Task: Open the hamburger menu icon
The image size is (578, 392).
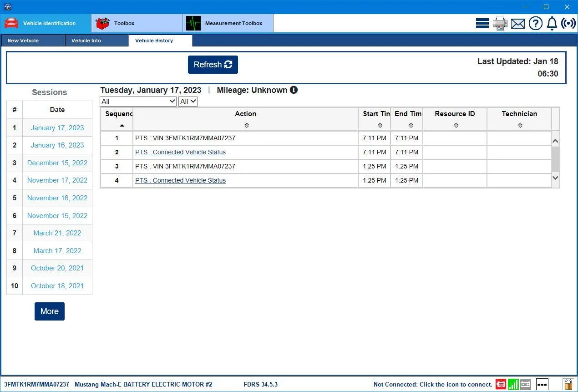Action: pos(482,23)
